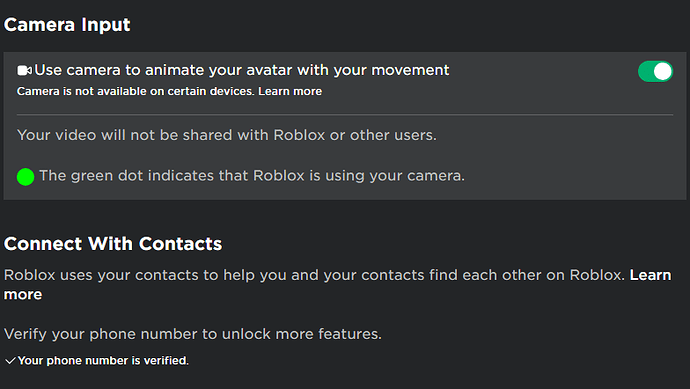Click the green camera indicator dot
Screen dimensions: 690x389
(26, 176)
